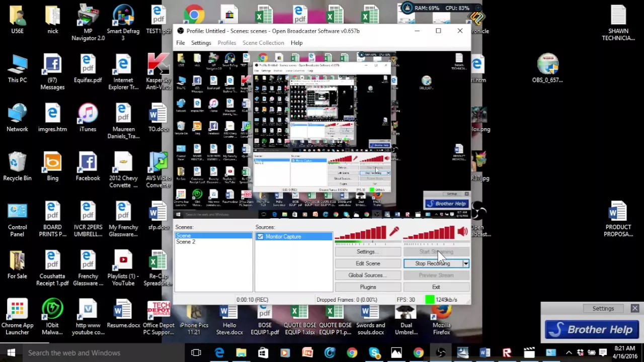Click the Preview Stream button
Screen dimensions: 644x362
(x=436, y=275)
